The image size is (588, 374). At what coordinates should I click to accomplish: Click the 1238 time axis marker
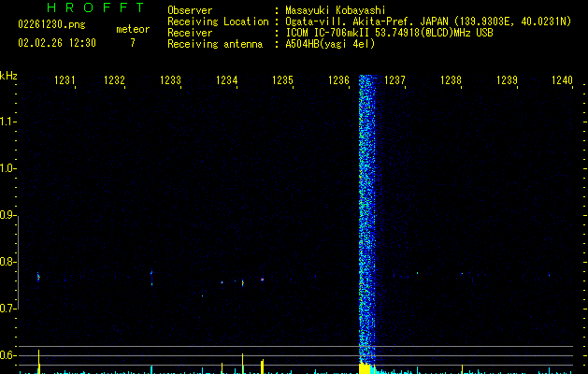tap(451, 79)
